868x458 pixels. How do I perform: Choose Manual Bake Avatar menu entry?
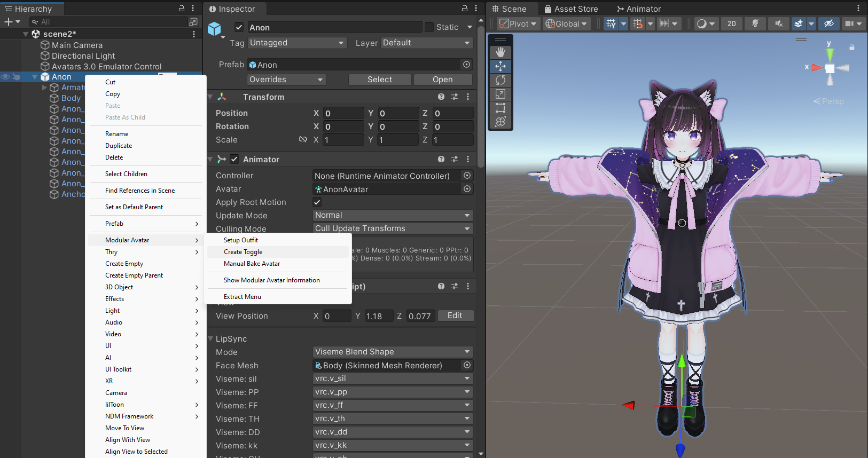[278, 264]
